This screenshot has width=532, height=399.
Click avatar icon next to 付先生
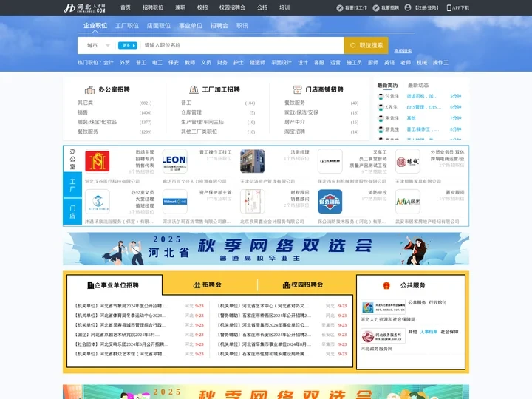click(381, 96)
